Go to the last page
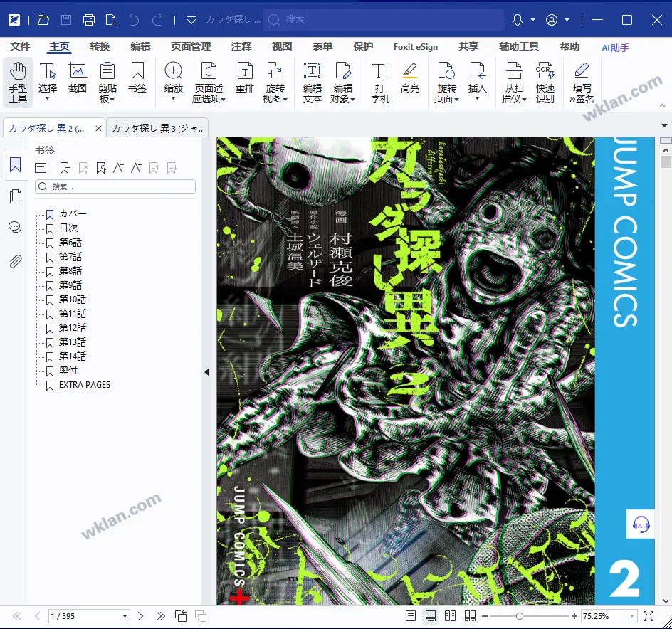672x629 pixels. pyautogui.click(x=160, y=616)
